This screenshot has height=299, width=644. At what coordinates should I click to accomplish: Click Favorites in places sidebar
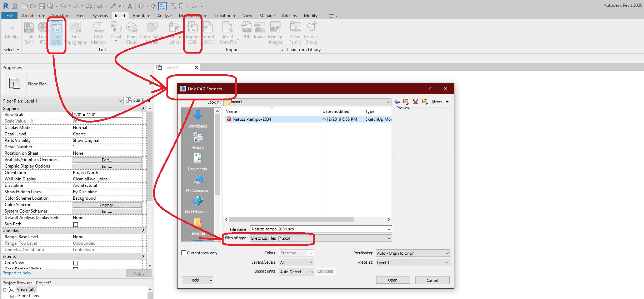[198, 226]
